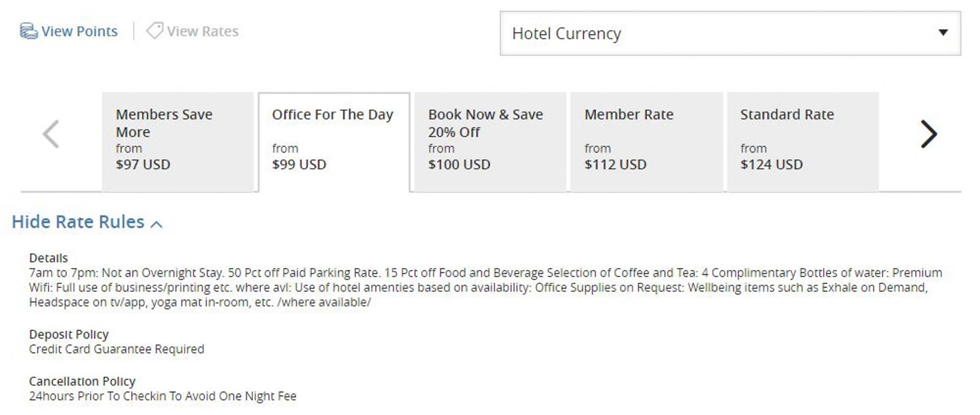Click the Hide Rate Rules link
The width and height of the screenshot is (980, 415).
78,222
